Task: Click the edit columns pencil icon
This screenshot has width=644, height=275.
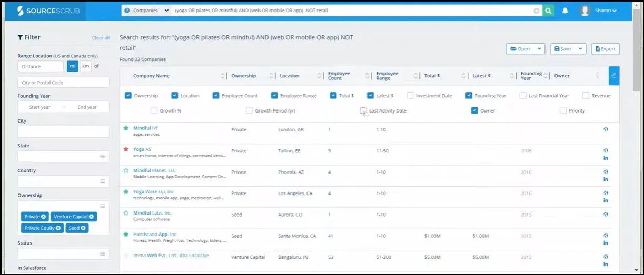Action: (x=613, y=76)
